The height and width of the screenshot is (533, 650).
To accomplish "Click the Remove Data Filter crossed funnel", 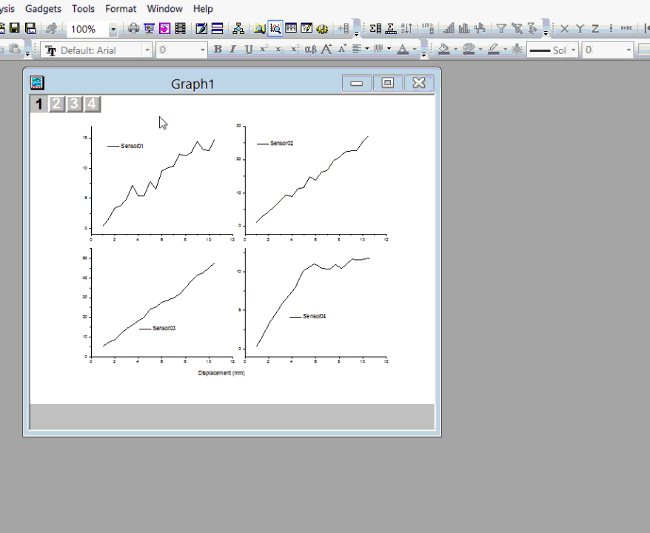I will coord(517,28).
